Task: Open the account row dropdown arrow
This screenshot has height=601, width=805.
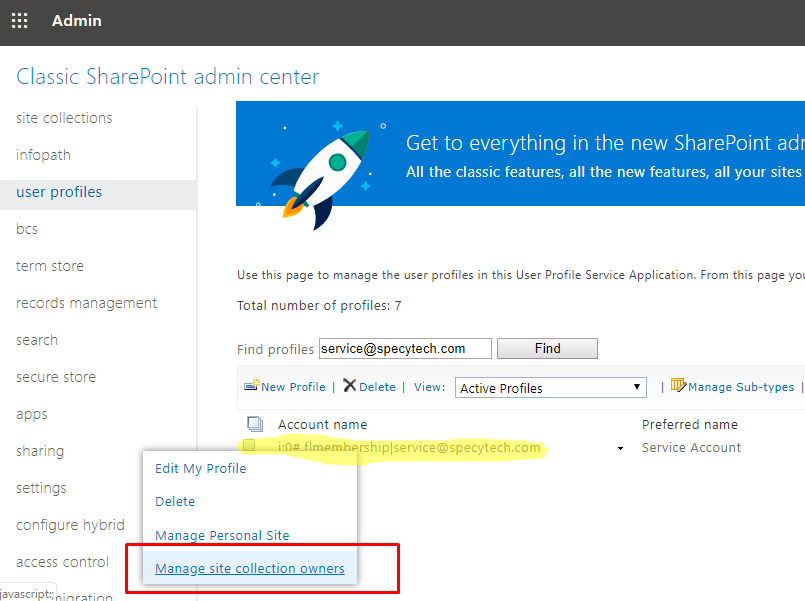Action: (620, 449)
